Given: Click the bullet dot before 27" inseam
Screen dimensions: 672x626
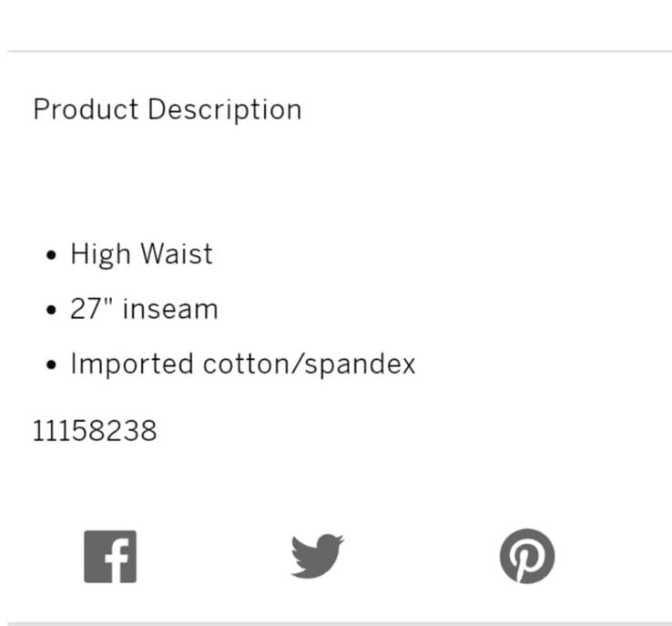Looking at the screenshot, I should coord(51,310).
